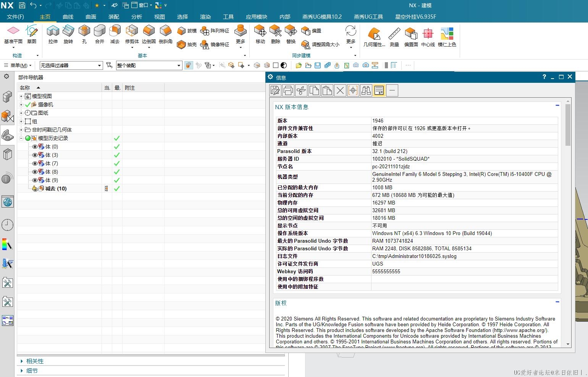Switch to the 分析 ribbon tab

click(137, 17)
